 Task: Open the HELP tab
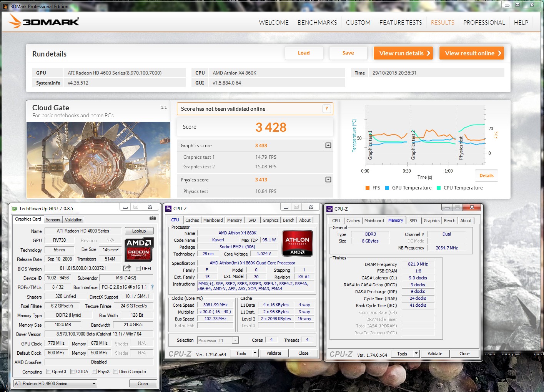(x=521, y=23)
